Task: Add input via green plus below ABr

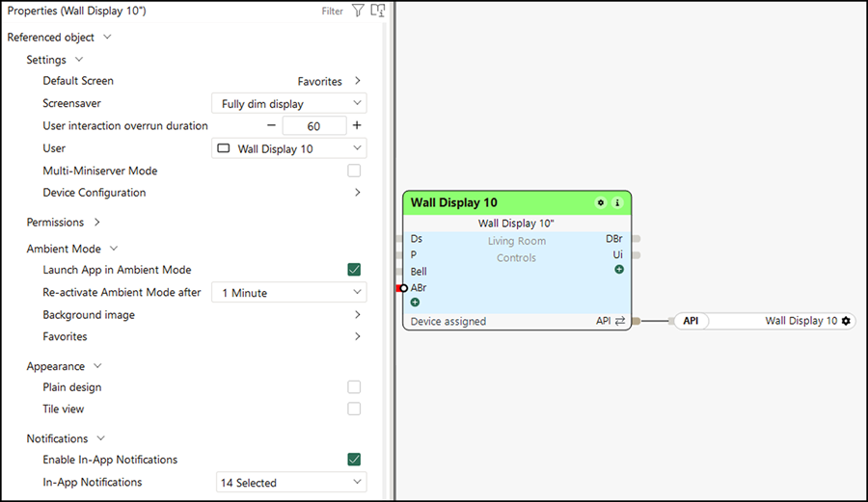Action: (x=415, y=303)
